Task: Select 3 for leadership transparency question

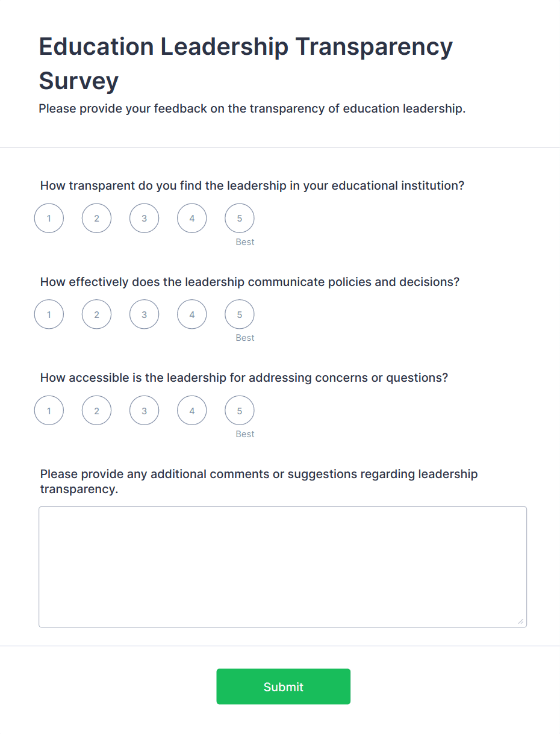Action: pyautogui.click(x=144, y=218)
